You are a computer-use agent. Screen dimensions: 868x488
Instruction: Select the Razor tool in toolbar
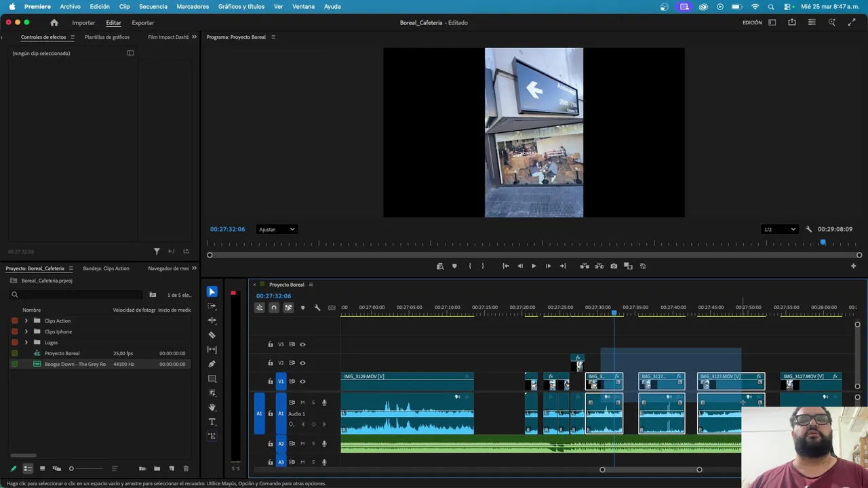(x=212, y=335)
